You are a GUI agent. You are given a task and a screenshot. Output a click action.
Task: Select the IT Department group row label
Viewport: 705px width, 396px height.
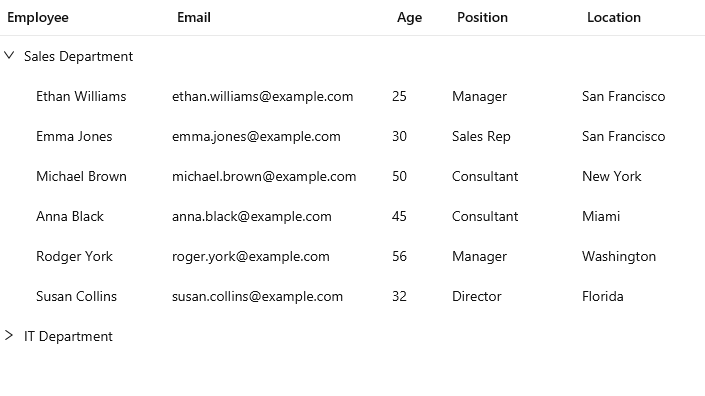pos(68,336)
